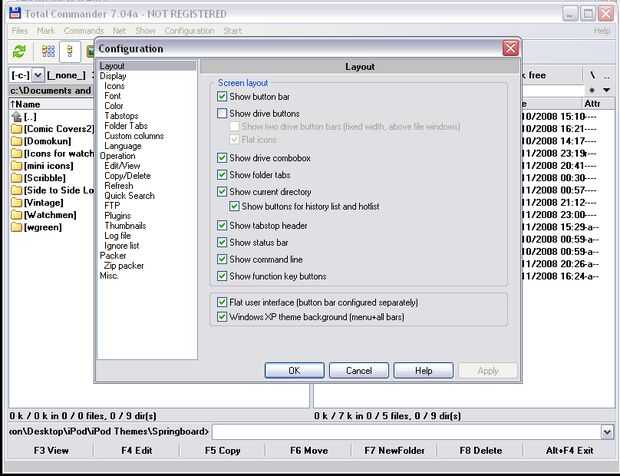Click the [Watchmen] folder icon
Screen dimensions: 620x476
(16, 215)
